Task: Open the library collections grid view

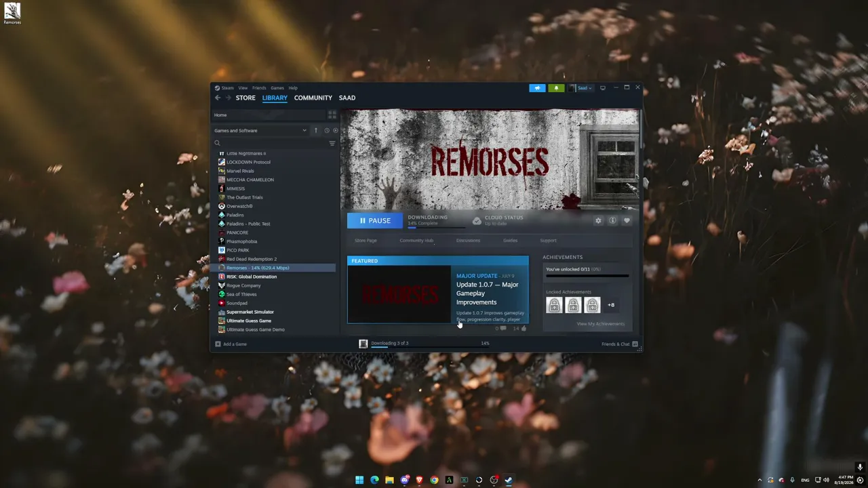Action: [x=332, y=115]
